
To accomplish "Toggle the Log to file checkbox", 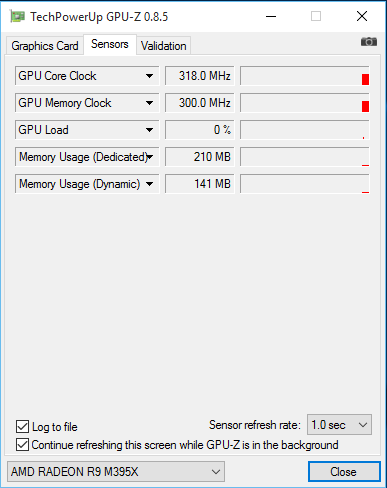I will pos(22,426).
